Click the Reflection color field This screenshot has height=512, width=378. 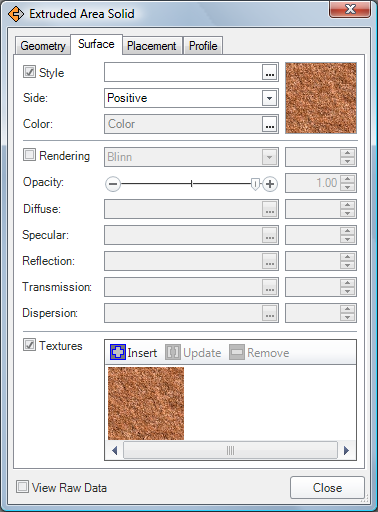[183, 261]
